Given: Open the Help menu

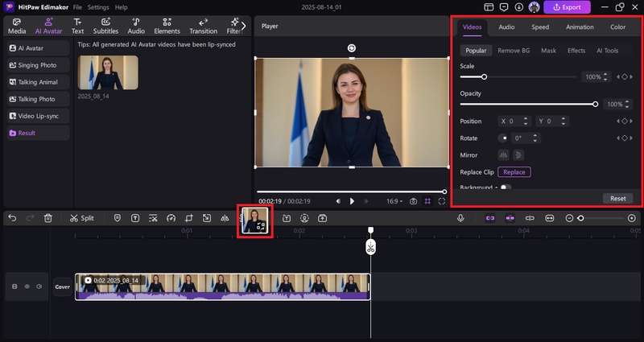Looking at the screenshot, I should click(x=122, y=7).
